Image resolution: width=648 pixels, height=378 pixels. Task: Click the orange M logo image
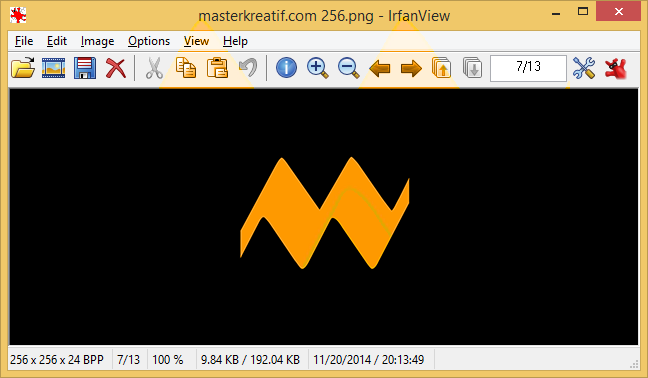point(325,213)
